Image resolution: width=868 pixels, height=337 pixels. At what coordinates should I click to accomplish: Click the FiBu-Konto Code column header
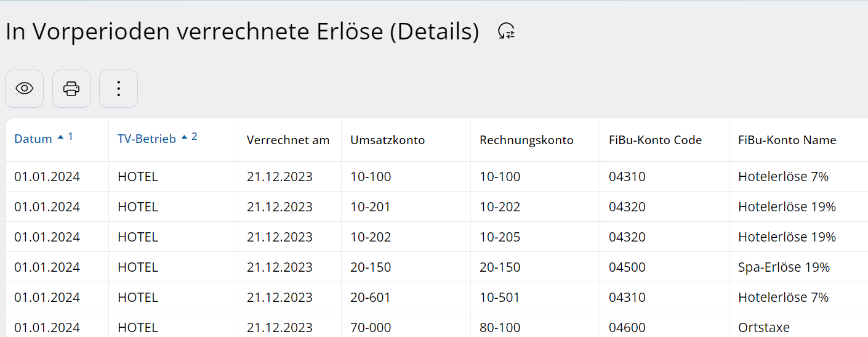655,140
